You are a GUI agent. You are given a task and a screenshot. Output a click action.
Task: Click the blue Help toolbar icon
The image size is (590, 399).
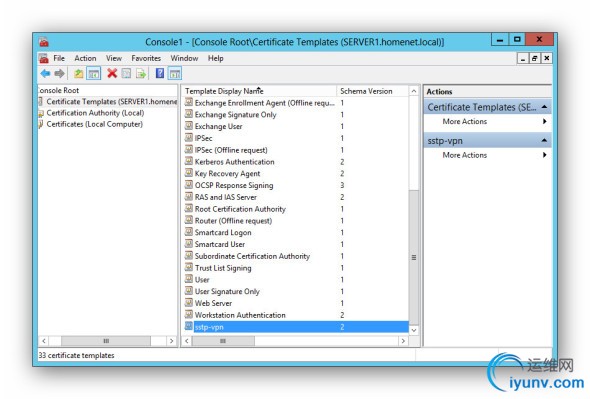tap(160, 73)
